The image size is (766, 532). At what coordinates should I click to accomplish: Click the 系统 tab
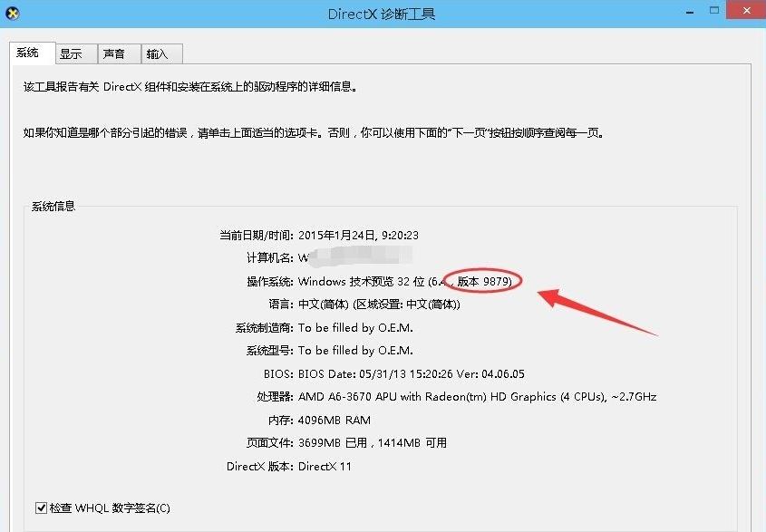coord(28,53)
